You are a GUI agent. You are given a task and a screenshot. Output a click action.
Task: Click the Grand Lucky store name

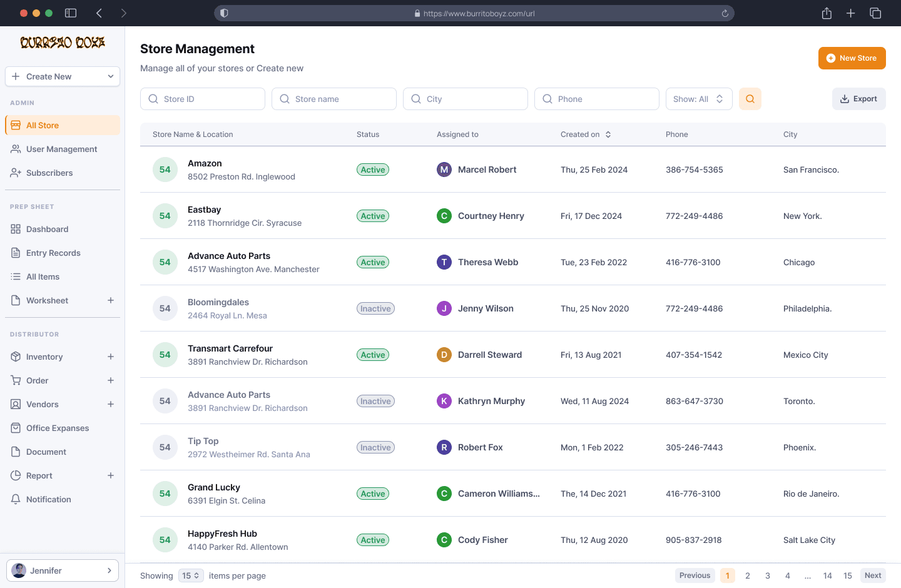(214, 487)
